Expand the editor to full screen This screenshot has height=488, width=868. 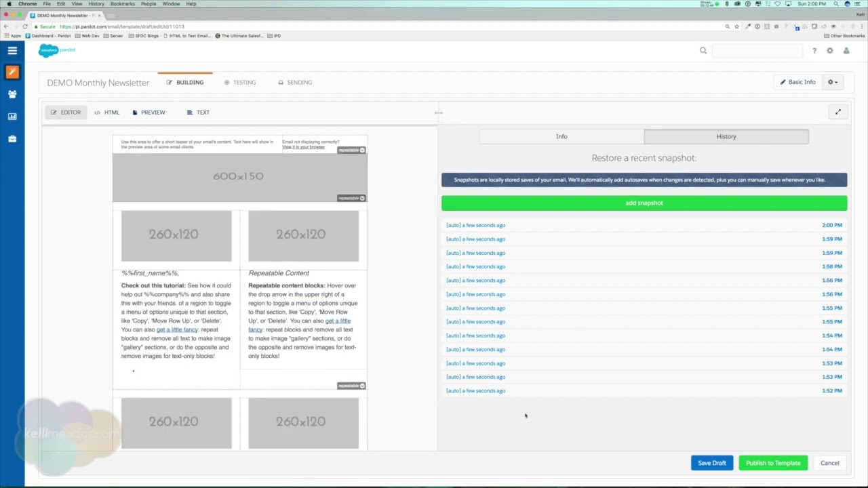click(837, 113)
